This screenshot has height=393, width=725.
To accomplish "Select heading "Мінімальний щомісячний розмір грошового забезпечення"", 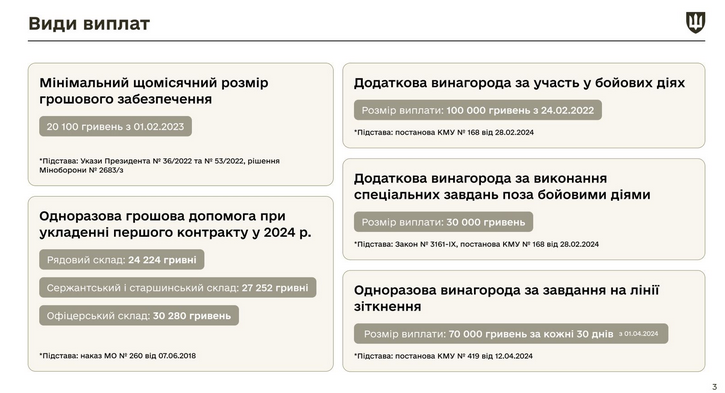I will [154, 91].
